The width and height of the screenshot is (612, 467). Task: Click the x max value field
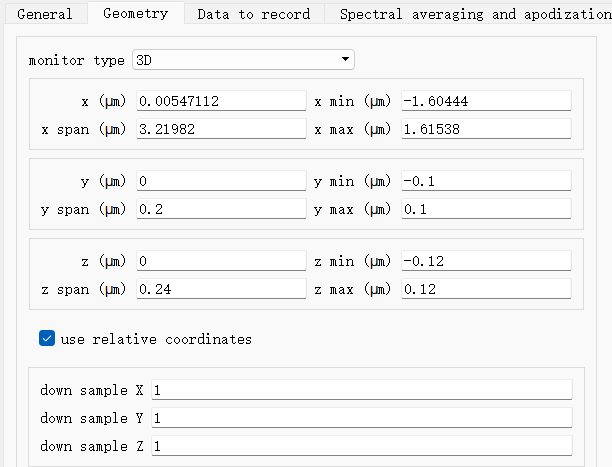(486, 129)
